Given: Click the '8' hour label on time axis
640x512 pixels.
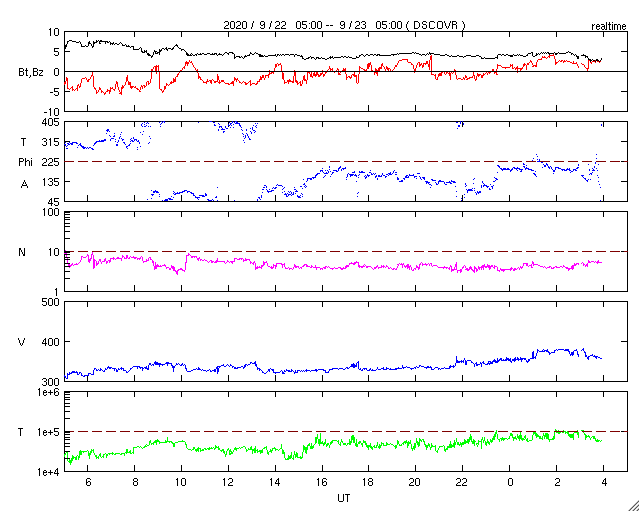Looking at the screenshot, I should click(x=136, y=482).
